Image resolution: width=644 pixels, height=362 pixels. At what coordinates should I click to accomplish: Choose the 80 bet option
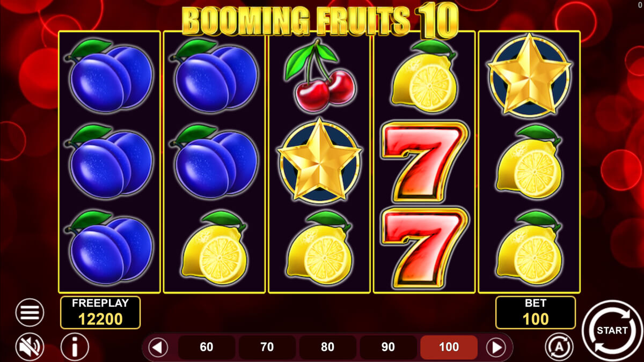[327, 348]
